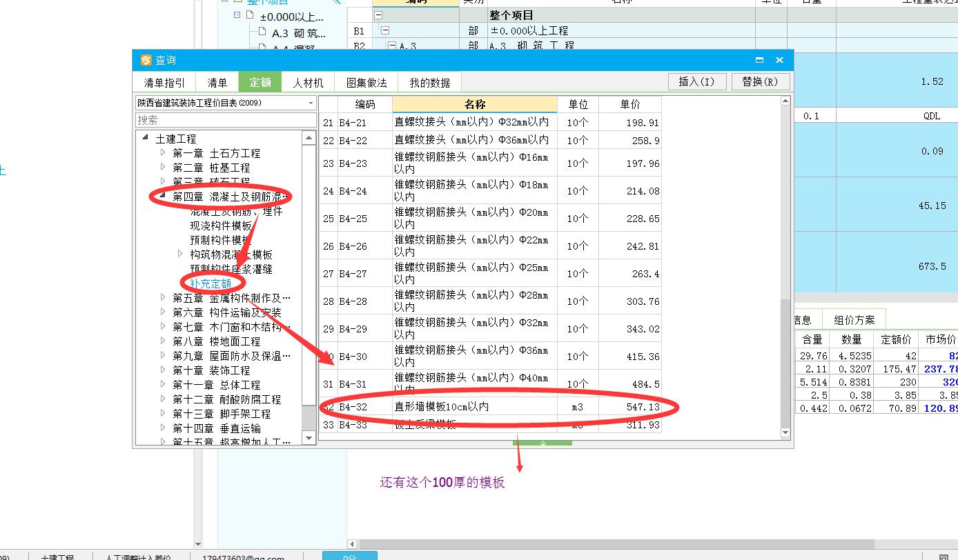Viewport: 958px width, 560px height.
Task: Select A.3 砌筑 node in project tree
Action: click(x=298, y=32)
